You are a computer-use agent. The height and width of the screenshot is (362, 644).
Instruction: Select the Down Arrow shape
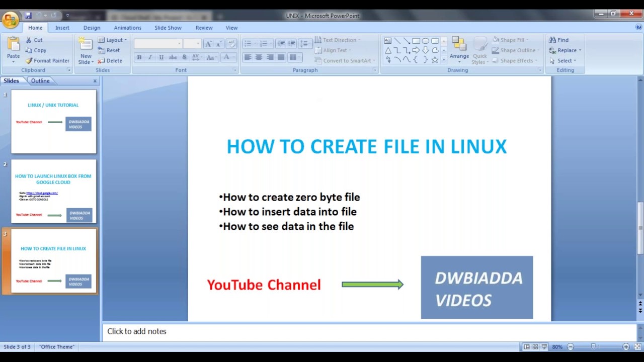tap(426, 50)
